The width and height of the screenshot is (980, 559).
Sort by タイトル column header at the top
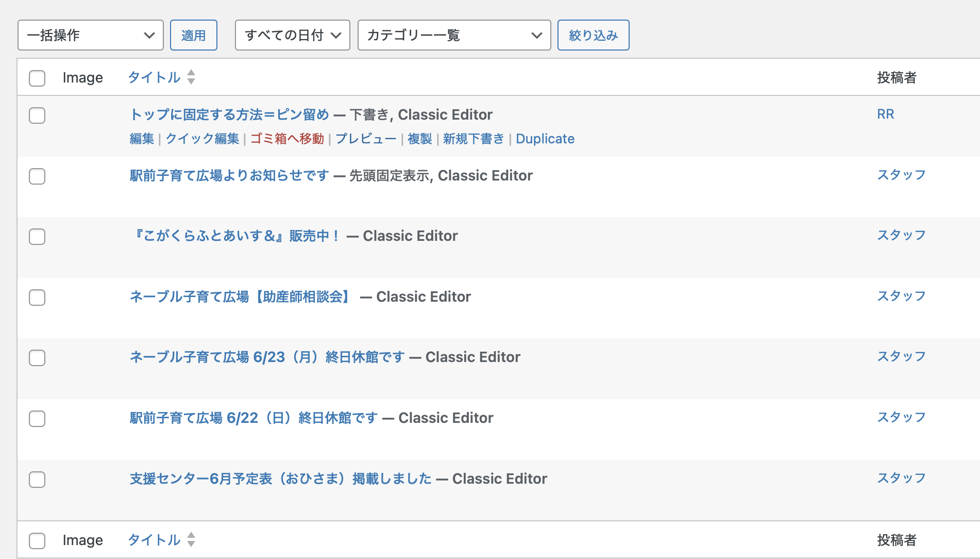(x=154, y=77)
